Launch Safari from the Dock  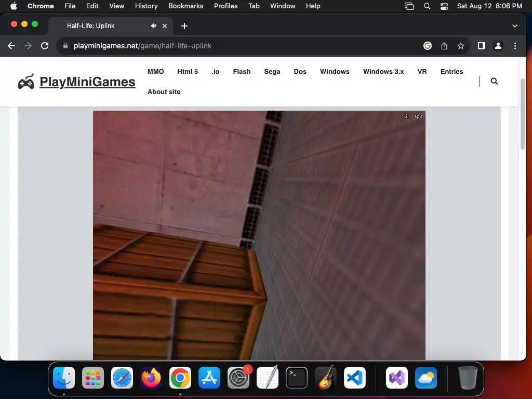(122, 378)
